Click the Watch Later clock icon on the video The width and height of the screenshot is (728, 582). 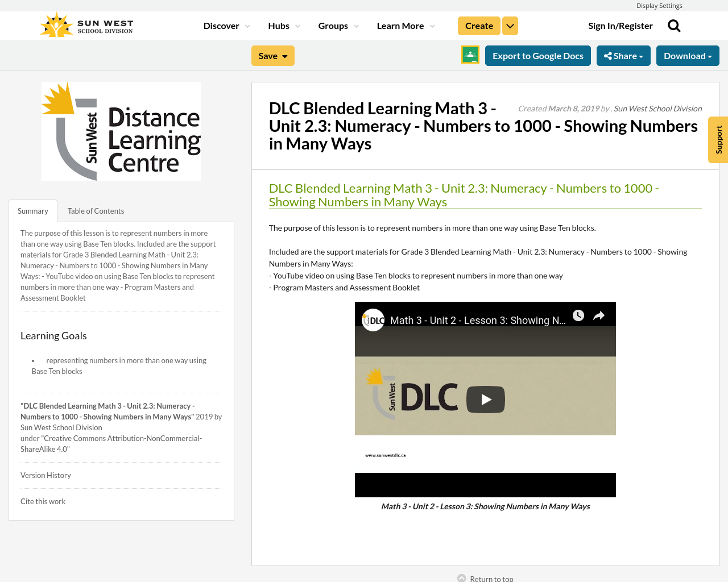(x=580, y=314)
